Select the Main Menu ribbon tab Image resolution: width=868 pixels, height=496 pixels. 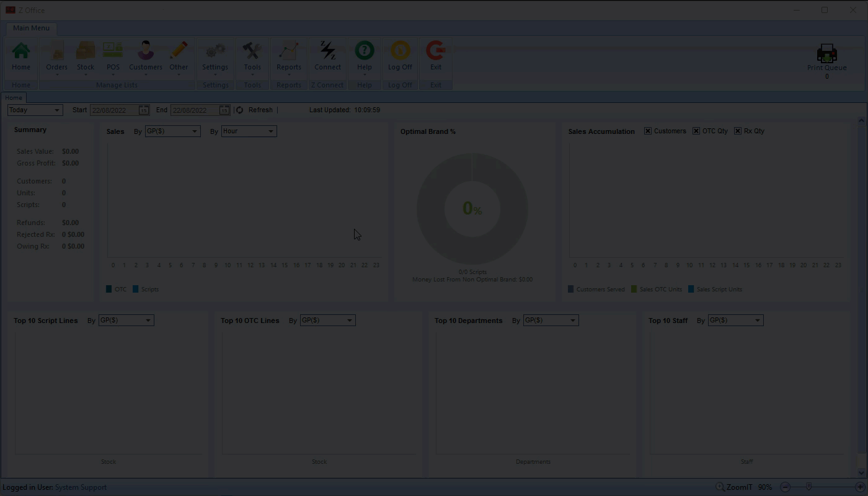[31, 28]
